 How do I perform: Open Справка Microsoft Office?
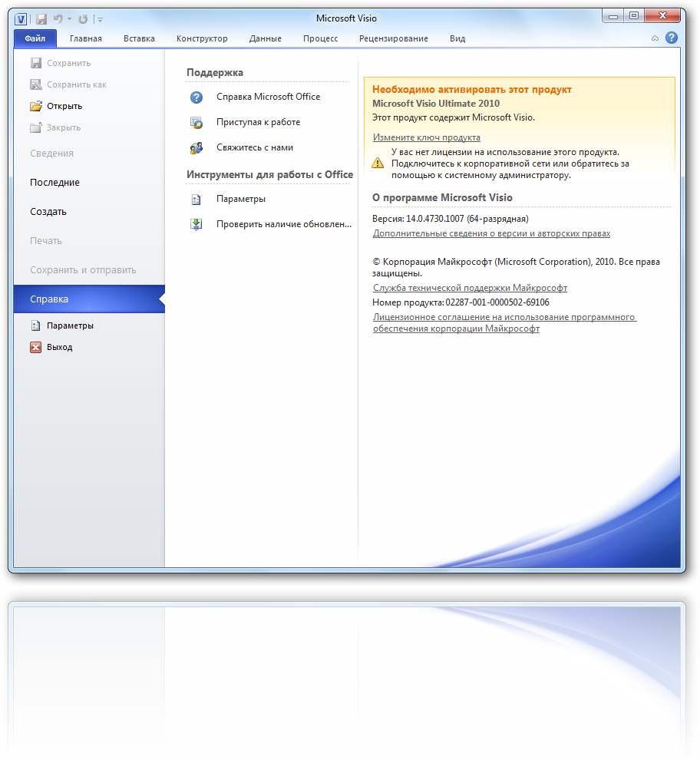click(x=268, y=97)
